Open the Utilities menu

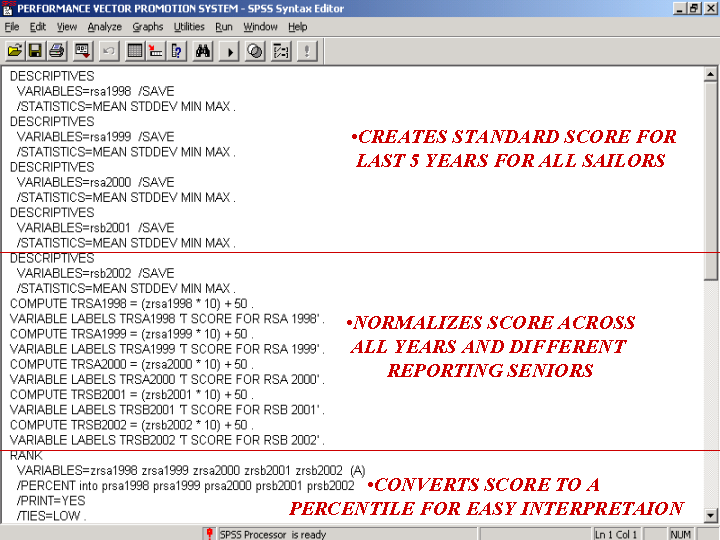(x=189, y=27)
